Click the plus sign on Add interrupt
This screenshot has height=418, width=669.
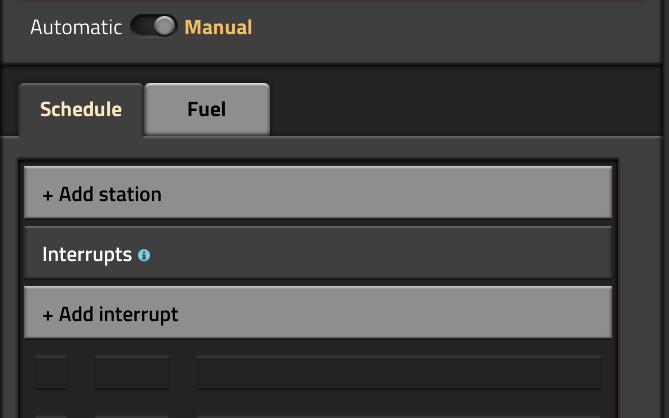tap(48, 314)
